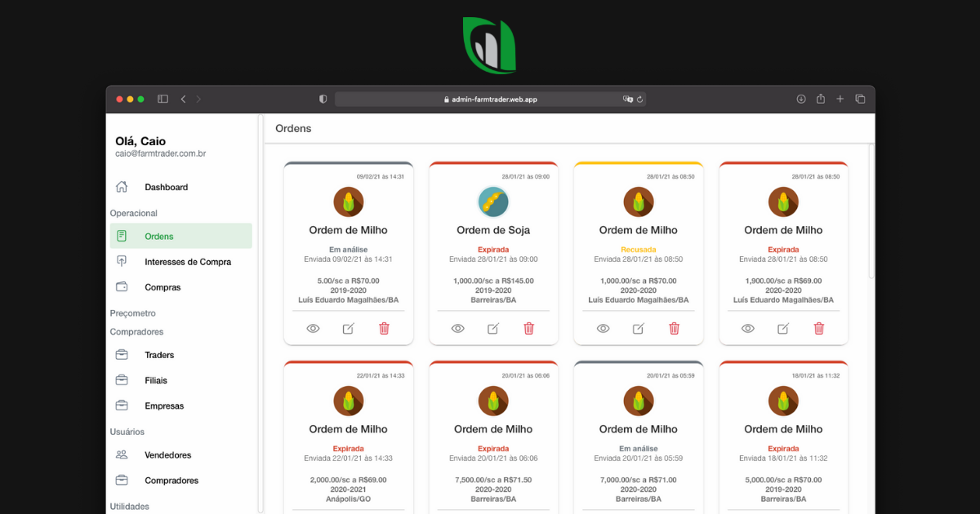The image size is (980, 514).
Task: Delete the Ordem de Soja using the trash icon
Action: [528, 328]
